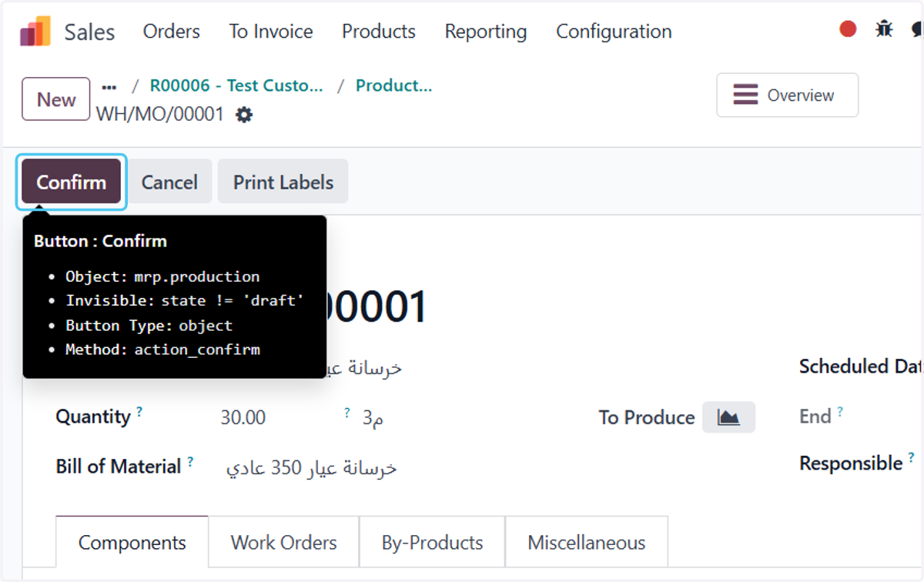Image resolution: width=924 pixels, height=582 pixels.
Task: Switch to the Miscellaneous tab
Action: pyautogui.click(x=587, y=543)
